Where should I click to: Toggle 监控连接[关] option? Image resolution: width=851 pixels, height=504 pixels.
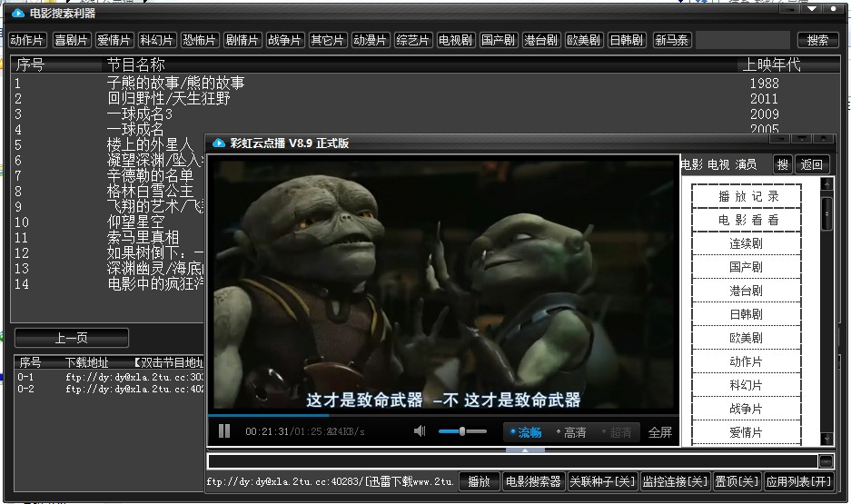tap(675, 481)
